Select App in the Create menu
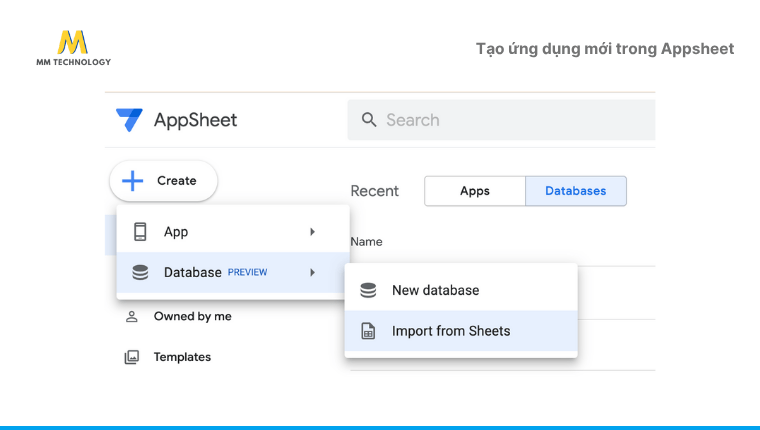 (x=233, y=232)
